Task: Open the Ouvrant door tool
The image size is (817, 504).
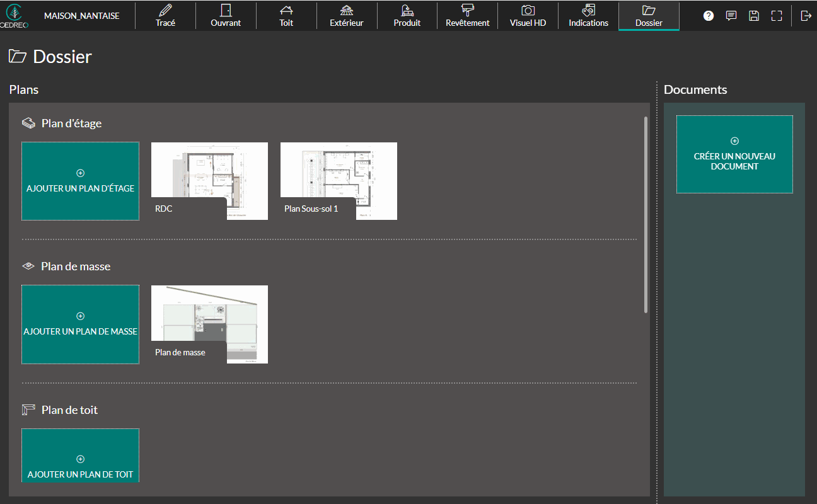Action: 226,15
